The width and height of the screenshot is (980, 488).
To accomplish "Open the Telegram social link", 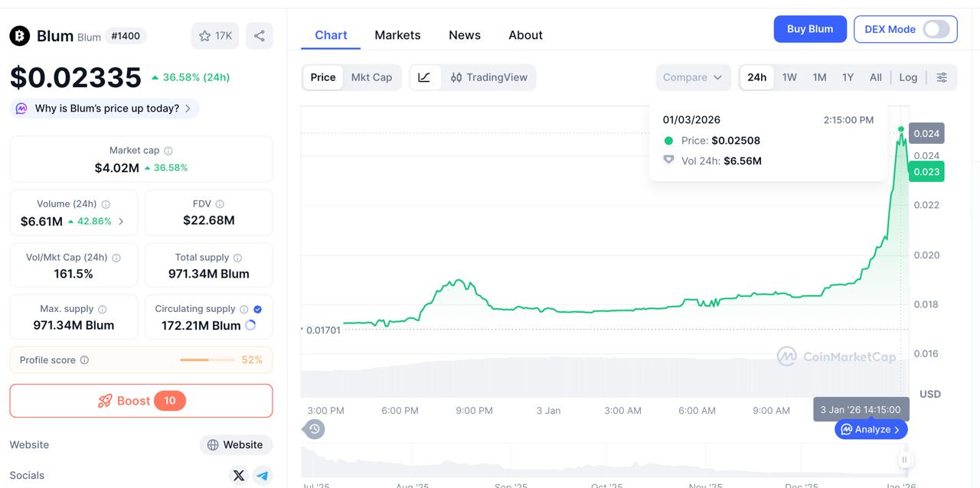I will click(263, 476).
